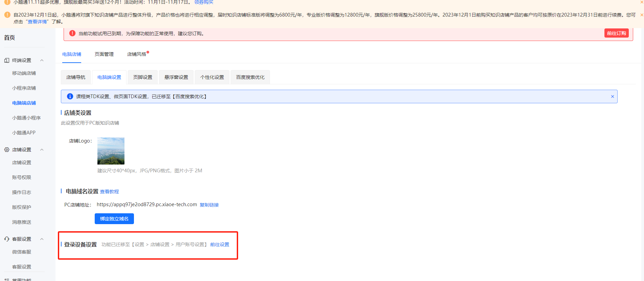This screenshot has height=281, width=644.
Task: Open the 店铺导航 sub-tab
Action: coord(76,77)
